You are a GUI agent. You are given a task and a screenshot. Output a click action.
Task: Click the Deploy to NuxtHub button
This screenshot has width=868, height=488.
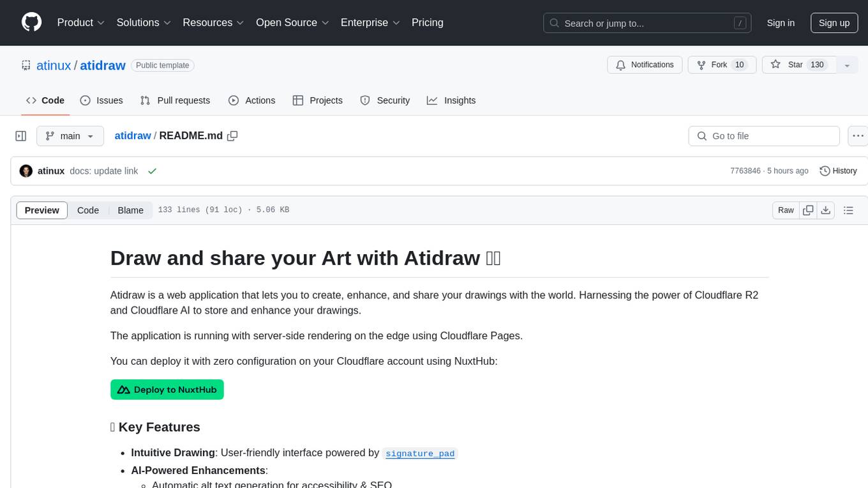click(x=167, y=390)
